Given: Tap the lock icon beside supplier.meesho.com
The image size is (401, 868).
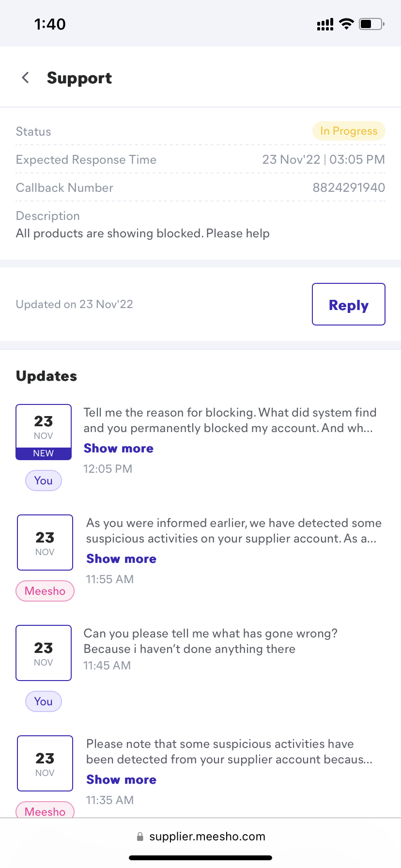Looking at the screenshot, I should (140, 837).
